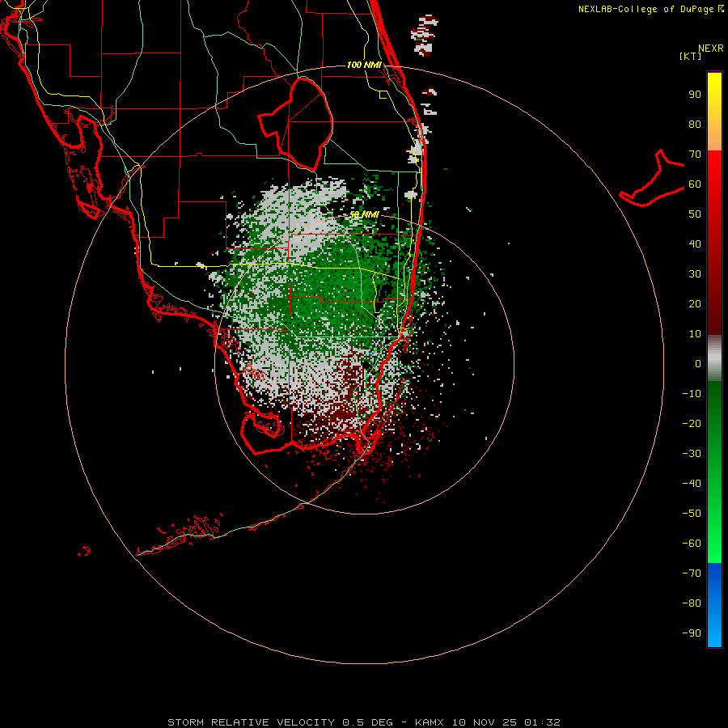
Task: Click the 50 NMI range ring label
Action: [365, 214]
